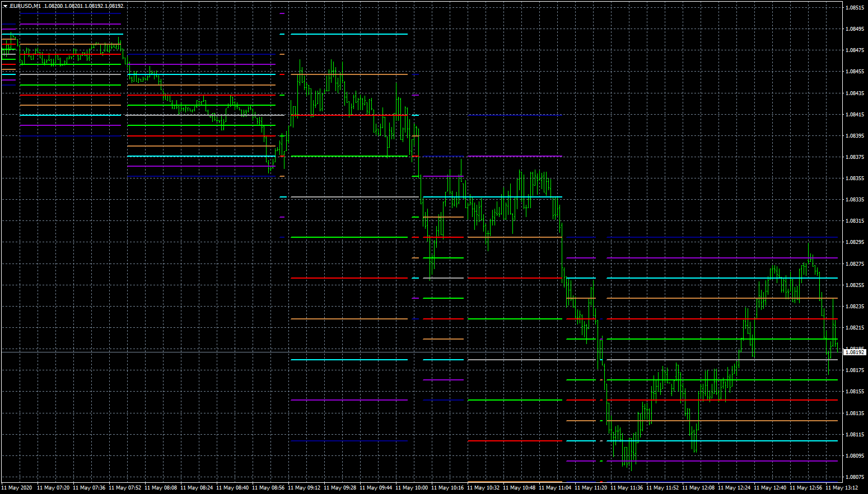This screenshot has height=494, width=868.
Task: Click price axis label 1.08495
Action: [x=855, y=29]
